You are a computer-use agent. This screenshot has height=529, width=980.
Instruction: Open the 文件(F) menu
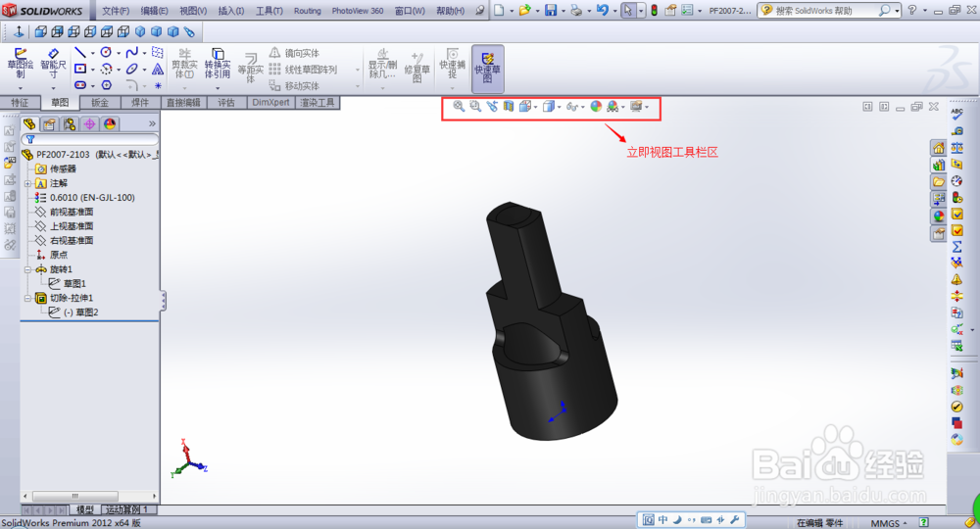pos(116,11)
